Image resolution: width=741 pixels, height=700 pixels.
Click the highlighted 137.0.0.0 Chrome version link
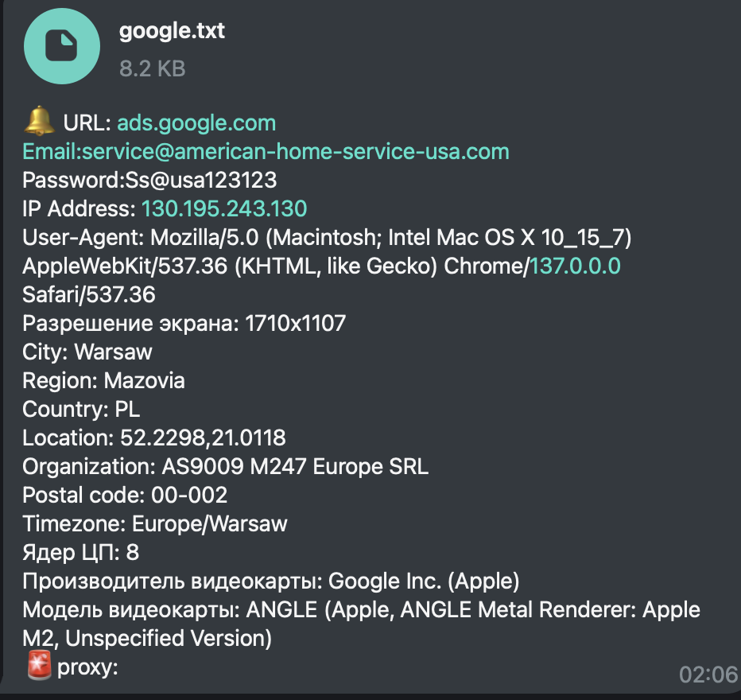(575, 266)
